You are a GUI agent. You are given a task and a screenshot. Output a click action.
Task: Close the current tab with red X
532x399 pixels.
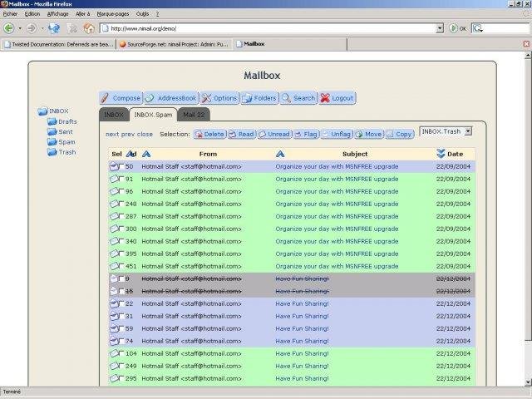526,44
